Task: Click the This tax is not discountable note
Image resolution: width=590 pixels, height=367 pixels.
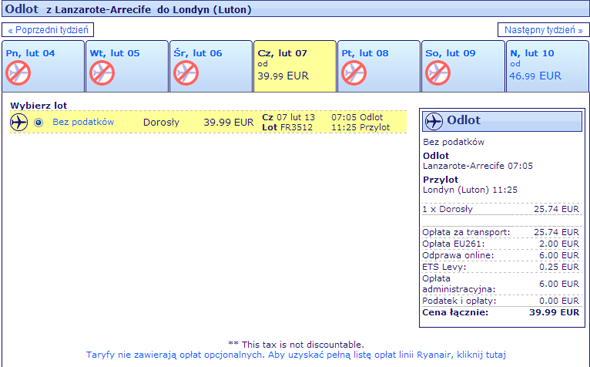Action: 296,344
